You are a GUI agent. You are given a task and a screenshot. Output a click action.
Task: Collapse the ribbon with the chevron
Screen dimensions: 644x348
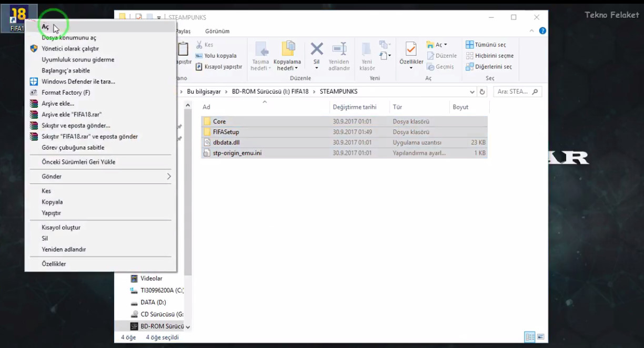(532, 31)
